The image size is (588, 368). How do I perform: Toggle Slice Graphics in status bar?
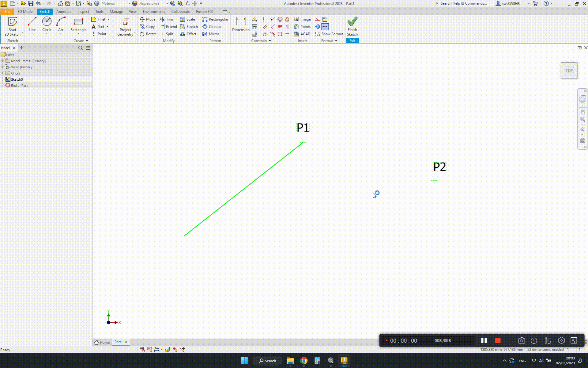pos(167,349)
